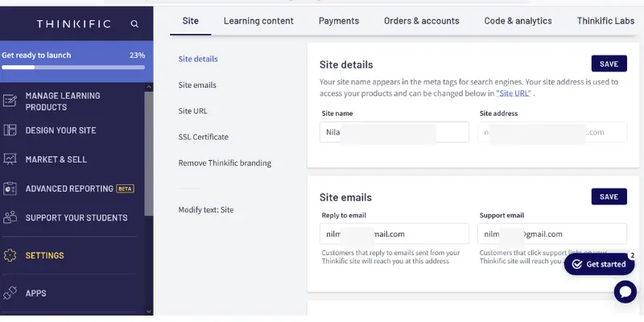Follow the "Site URL" hyperlink

pyautogui.click(x=514, y=93)
